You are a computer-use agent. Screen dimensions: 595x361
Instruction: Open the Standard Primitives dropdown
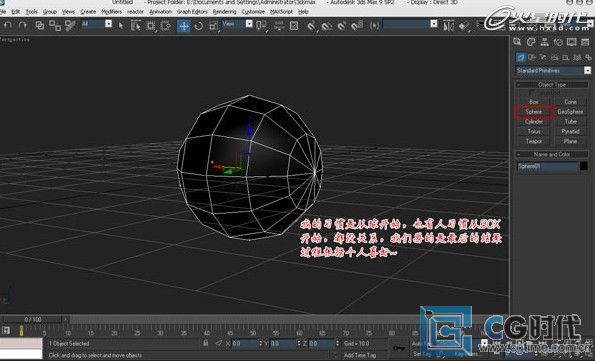pyautogui.click(x=587, y=70)
